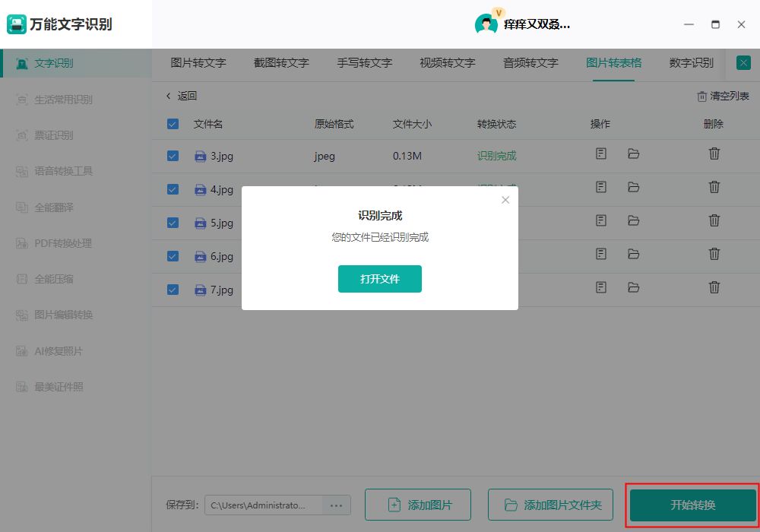Image resolution: width=760 pixels, height=532 pixels.
Task: Open result document icon for 4.jpg
Action: [601, 187]
